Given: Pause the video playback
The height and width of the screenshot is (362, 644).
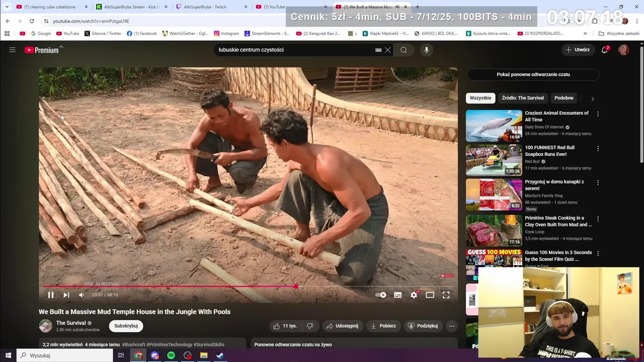Looking at the screenshot, I should pyautogui.click(x=51, y=295).
